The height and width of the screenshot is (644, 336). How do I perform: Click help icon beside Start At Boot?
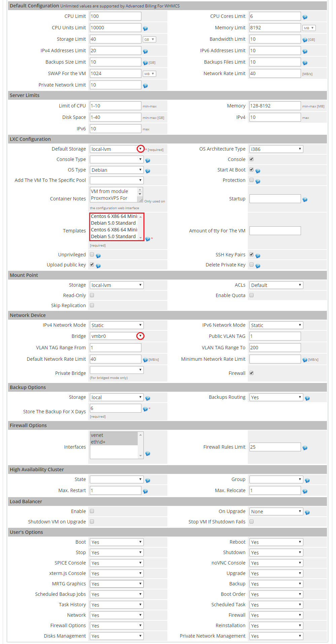[x=258, y=171]
